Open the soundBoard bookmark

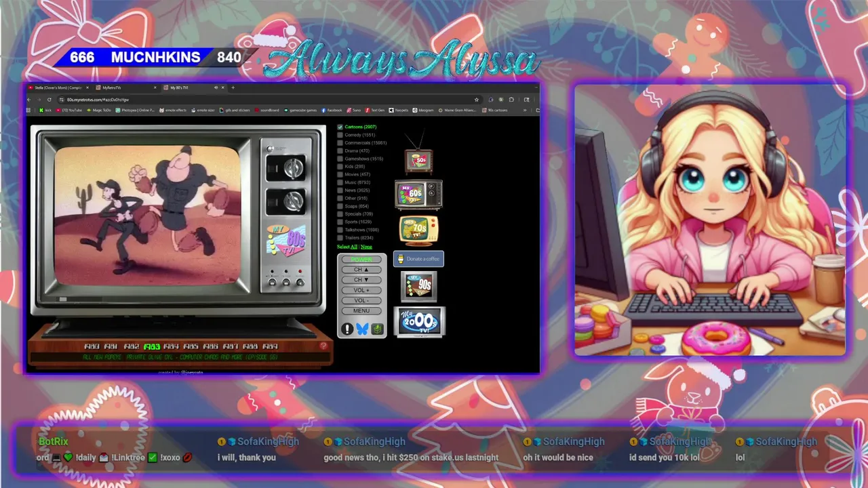pos(268,110)
